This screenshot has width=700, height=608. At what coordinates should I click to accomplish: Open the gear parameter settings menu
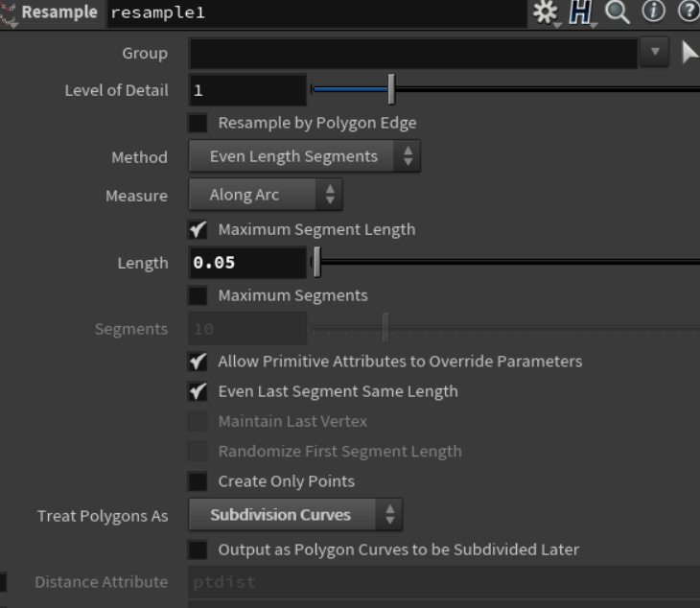546,12
